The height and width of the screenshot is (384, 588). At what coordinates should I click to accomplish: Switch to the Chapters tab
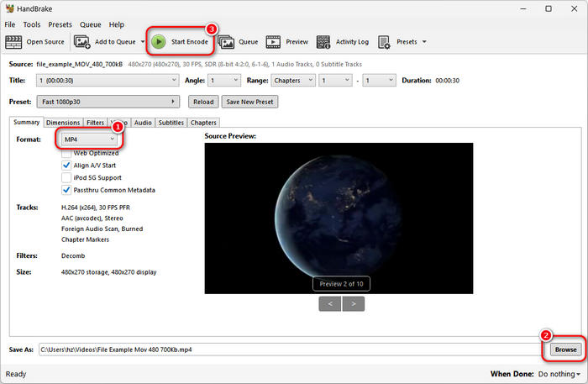(x=203, y=123)
